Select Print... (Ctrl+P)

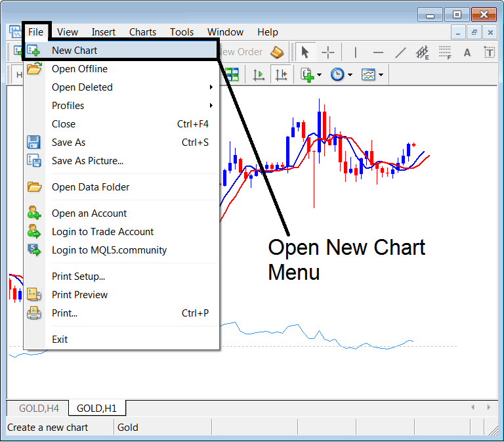(121, 313)
